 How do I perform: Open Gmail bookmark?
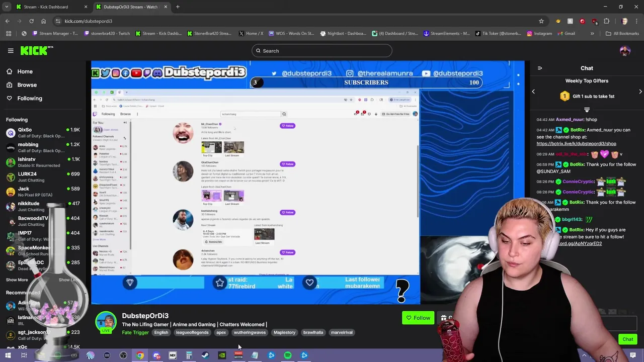pos(566,34)
